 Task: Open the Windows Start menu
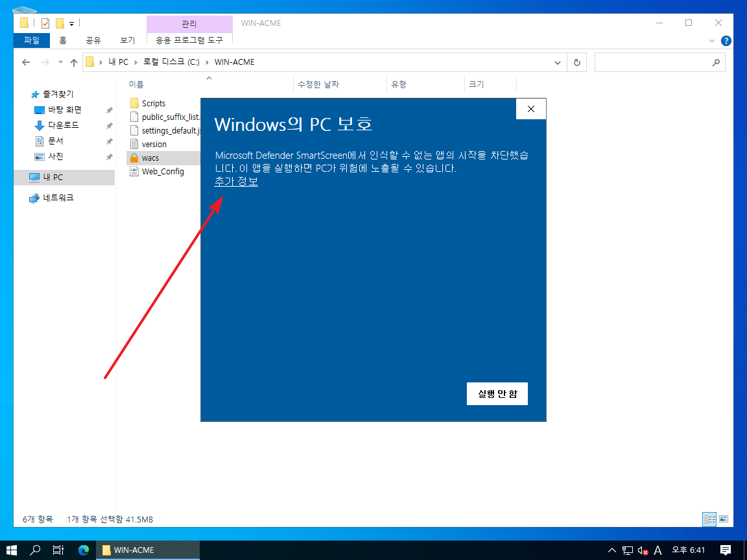12,550
